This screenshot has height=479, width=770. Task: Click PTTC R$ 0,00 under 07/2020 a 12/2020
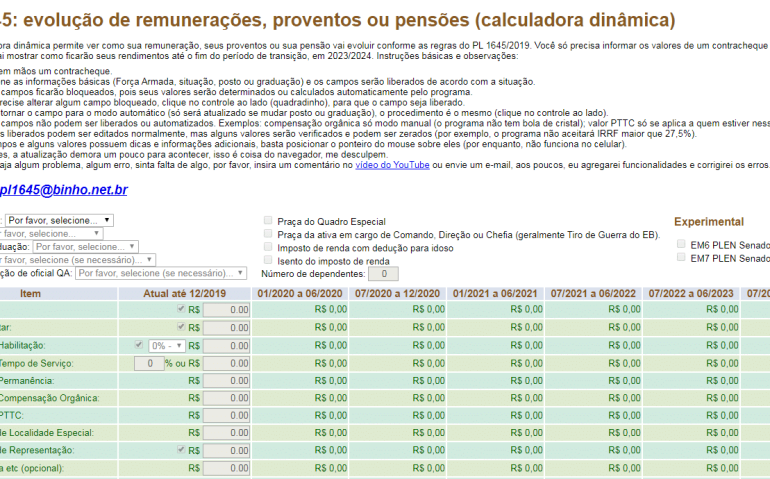[428, 416]
